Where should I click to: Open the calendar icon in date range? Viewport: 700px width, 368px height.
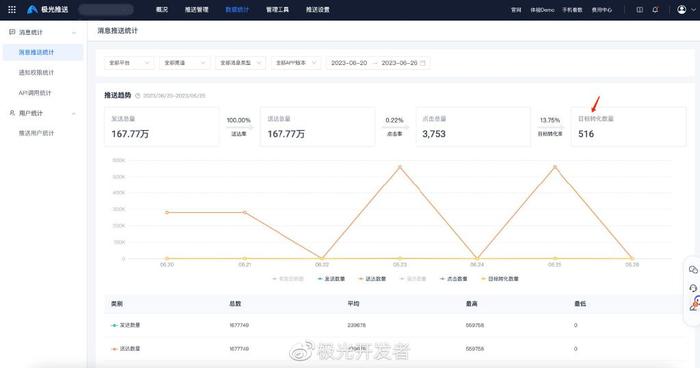pyautogui.click(x=423, y=63)
